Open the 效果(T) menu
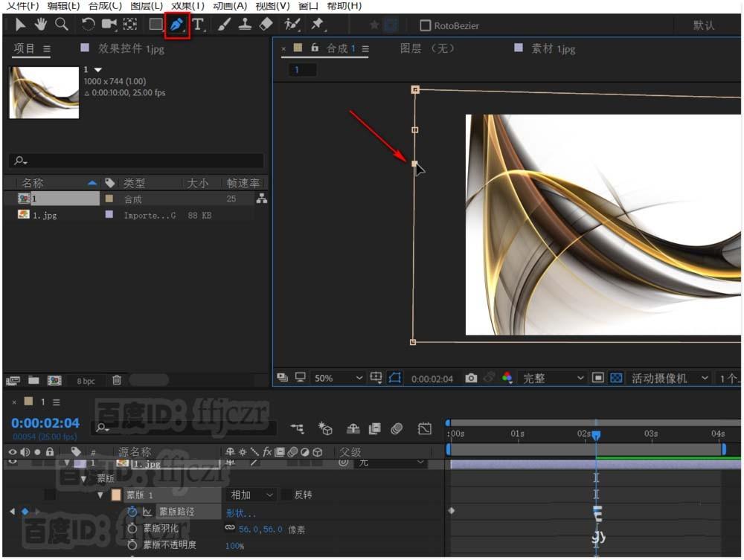Image resolution: width=744 pixels, height=560 pixels. pos(187,6)
